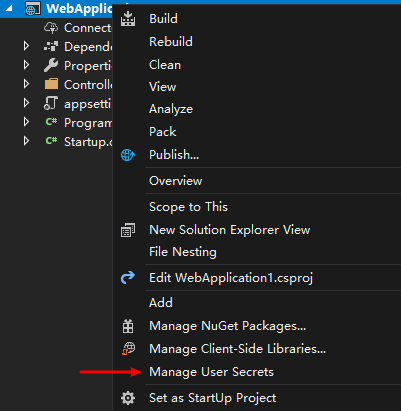Click the Build icon in the context menu
This screenshot has height=411, width=401.
128,19
